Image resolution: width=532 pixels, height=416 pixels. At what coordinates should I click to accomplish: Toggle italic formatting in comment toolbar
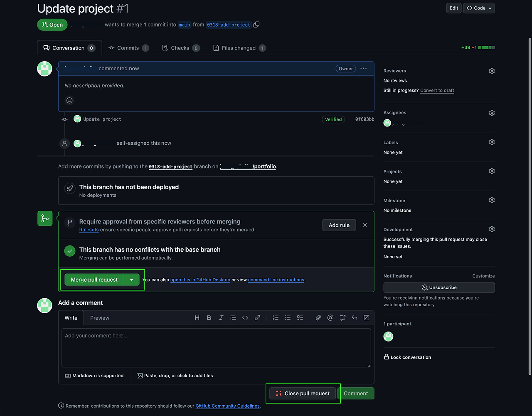[221, 317]
